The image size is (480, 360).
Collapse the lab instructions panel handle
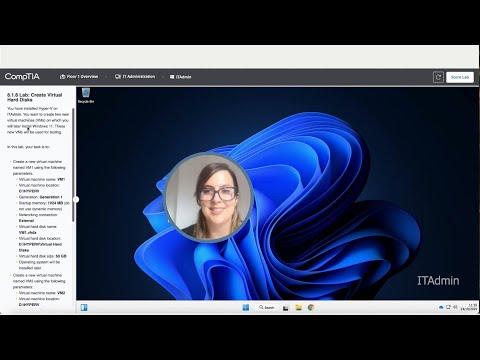pos(76,200)
